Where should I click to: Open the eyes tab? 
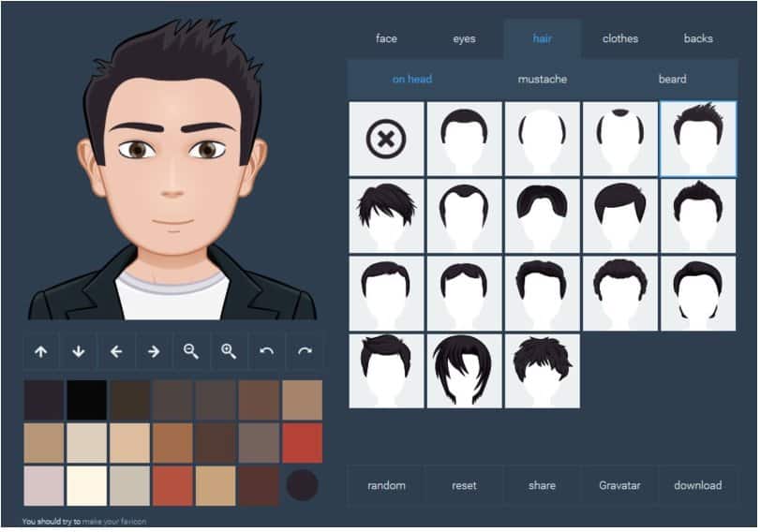464,38
